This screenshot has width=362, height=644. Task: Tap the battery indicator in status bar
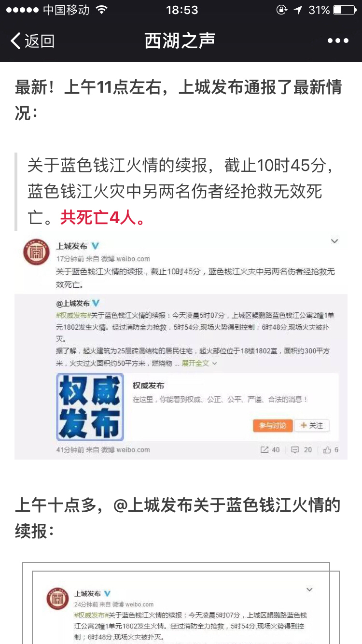[x=344, y=10]
